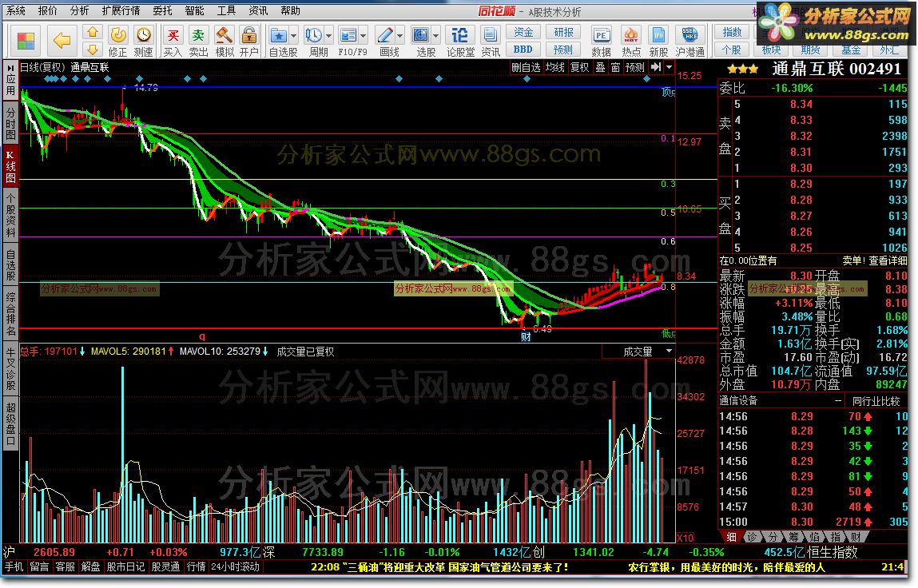Click the 指数 index button
The image size is (918, 588).
(732, 32)
